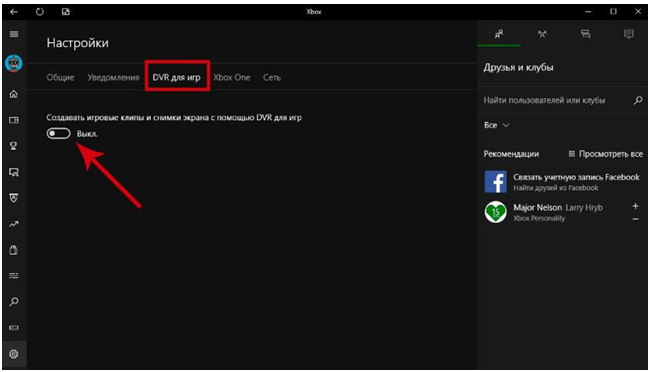
Task: Click the Xbox Personality caption
Action: pos(539,218)
